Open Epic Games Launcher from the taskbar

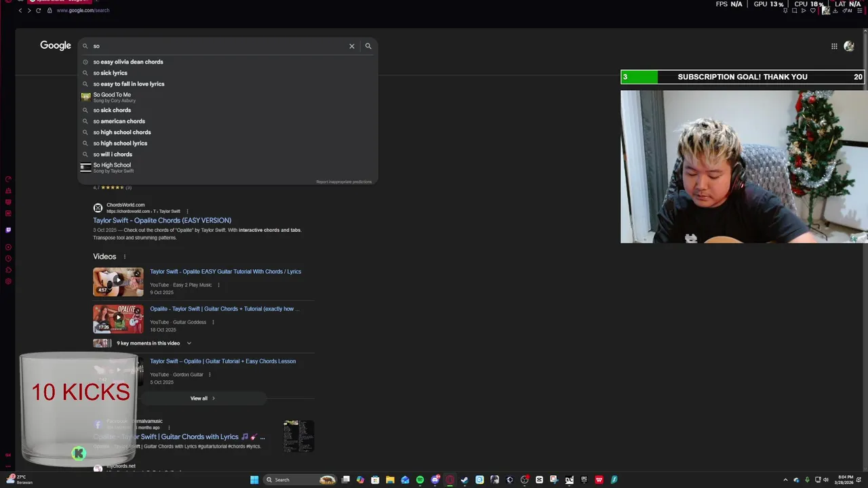tap(583, 480)
